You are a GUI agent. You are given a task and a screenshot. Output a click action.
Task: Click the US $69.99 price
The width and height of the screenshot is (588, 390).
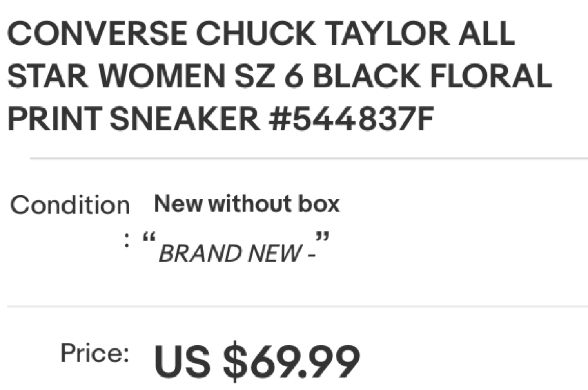coord(257,362)
